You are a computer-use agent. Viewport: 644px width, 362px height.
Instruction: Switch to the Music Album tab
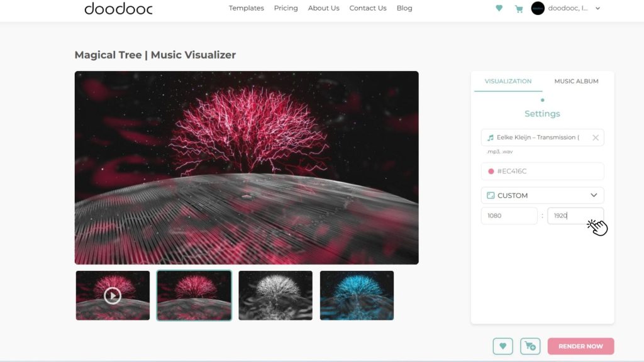point(576,81)
